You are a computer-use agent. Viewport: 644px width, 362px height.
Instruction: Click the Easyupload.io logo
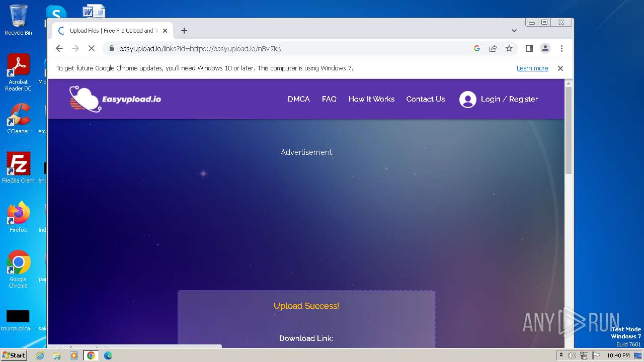[115, 99]
